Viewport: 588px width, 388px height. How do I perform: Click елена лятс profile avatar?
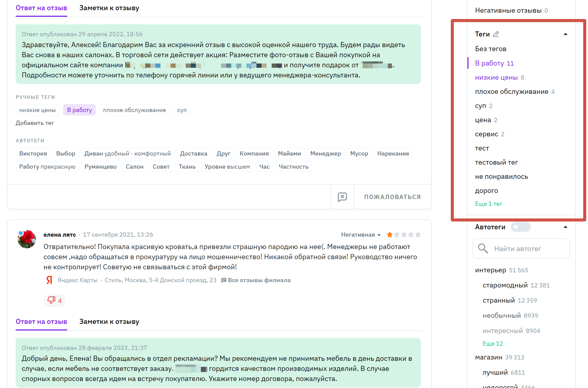click(x=27, y=239)
